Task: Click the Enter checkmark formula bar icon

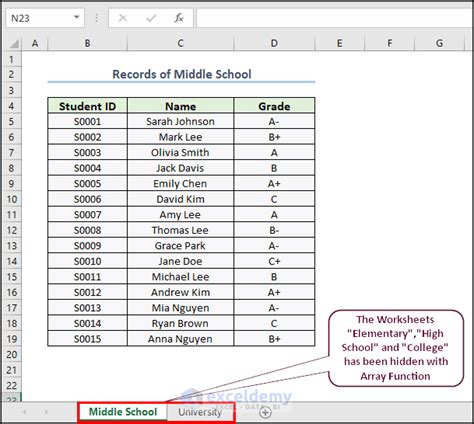Action: click(x=151, y=18)
